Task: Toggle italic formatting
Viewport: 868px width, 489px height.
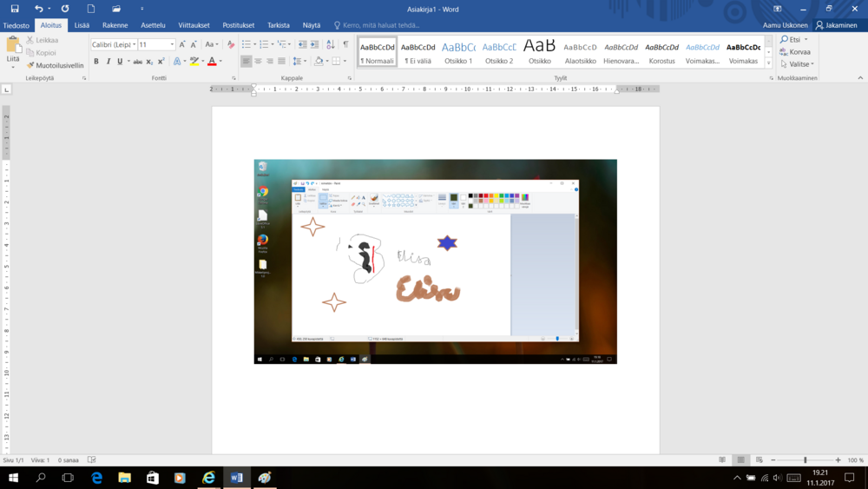Action: (x=108, y=62)
